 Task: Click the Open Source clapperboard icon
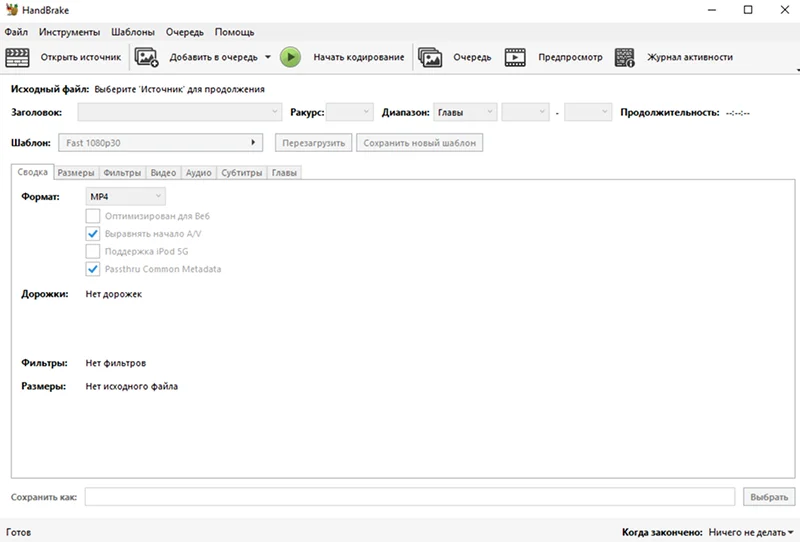tap(17, 57)
